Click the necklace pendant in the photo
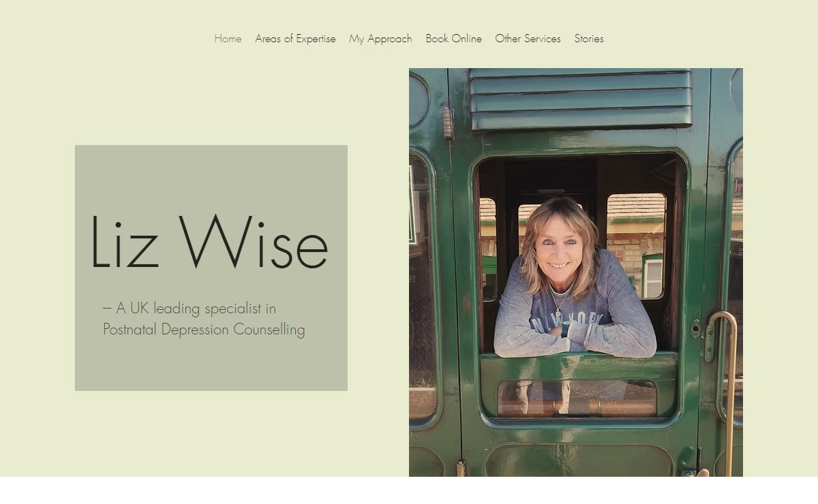Screen dimensions: 818x504 tap(559, 312)
